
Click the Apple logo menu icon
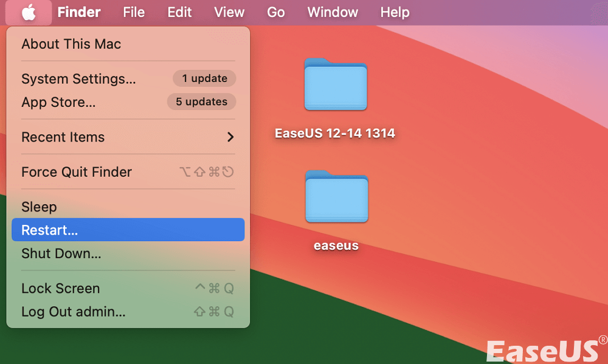28,12
